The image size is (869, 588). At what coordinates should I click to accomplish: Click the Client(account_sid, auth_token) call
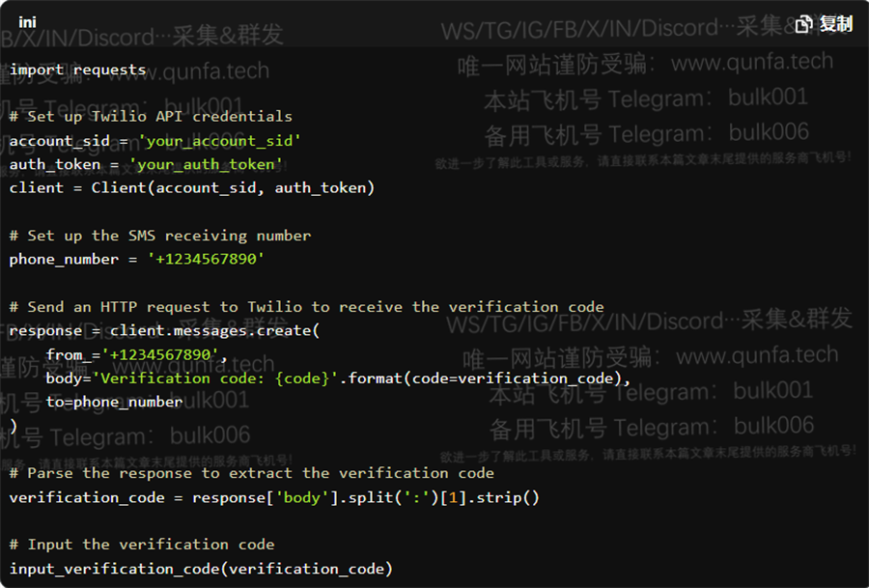233,188
